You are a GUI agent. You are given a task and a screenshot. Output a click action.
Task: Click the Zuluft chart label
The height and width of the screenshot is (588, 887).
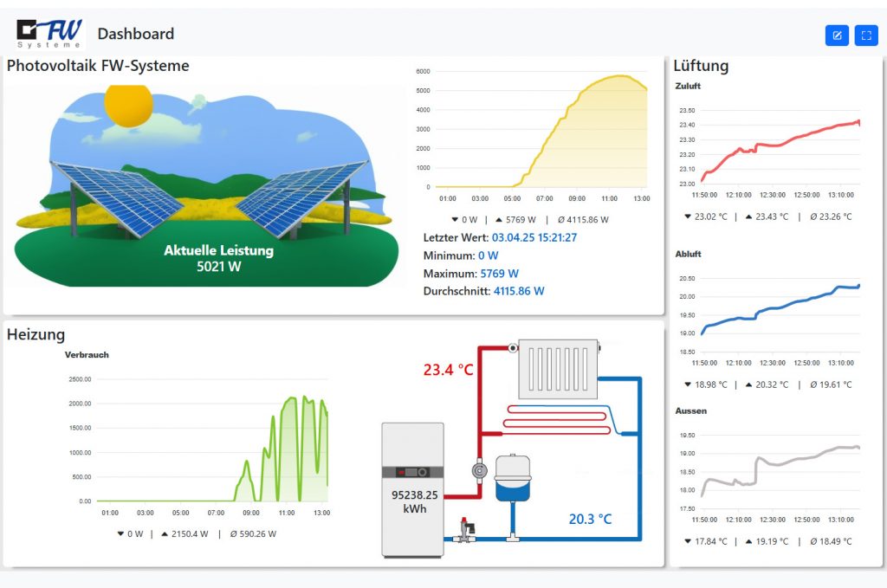click(x=688, y=86)
